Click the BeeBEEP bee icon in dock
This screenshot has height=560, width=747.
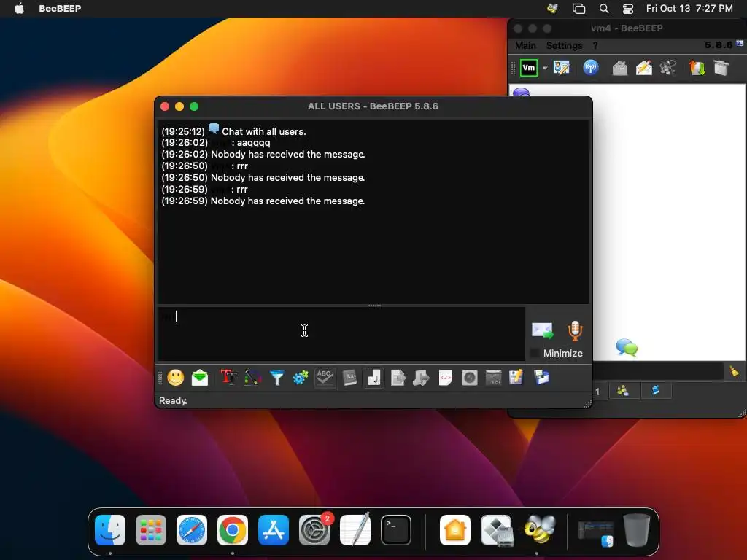(x=539, y=530)
